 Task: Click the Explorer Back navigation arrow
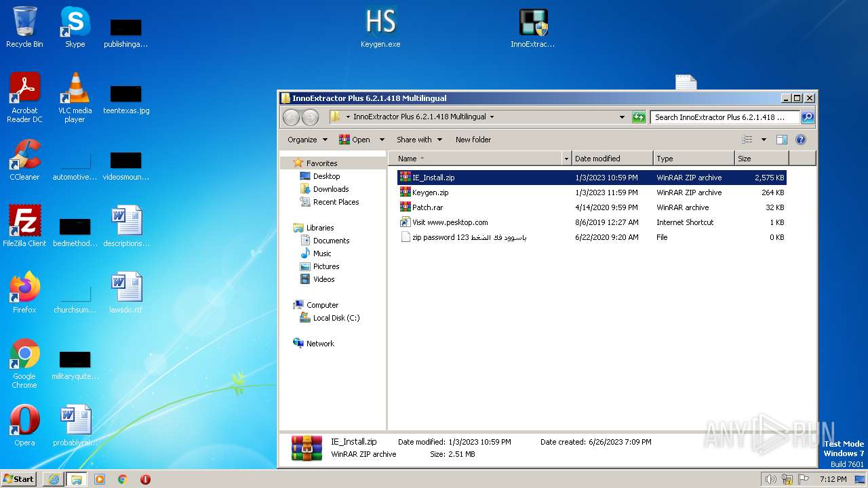(291, 117)
